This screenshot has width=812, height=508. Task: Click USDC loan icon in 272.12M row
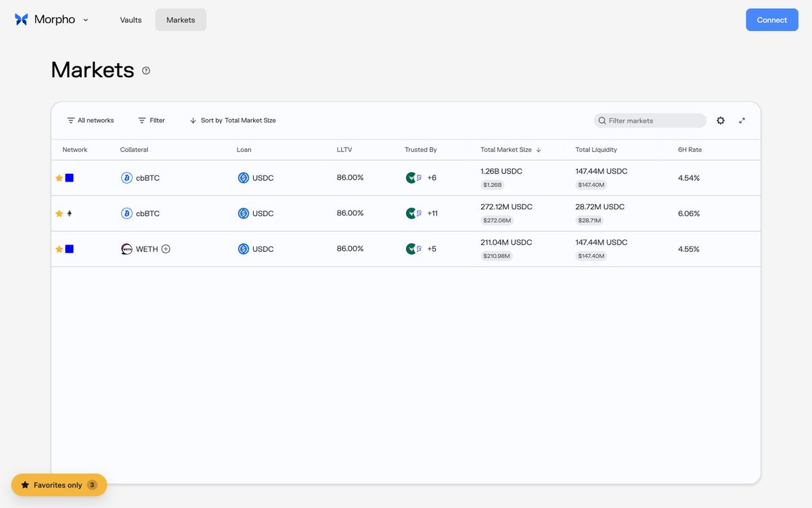click(x=244, y=213)
